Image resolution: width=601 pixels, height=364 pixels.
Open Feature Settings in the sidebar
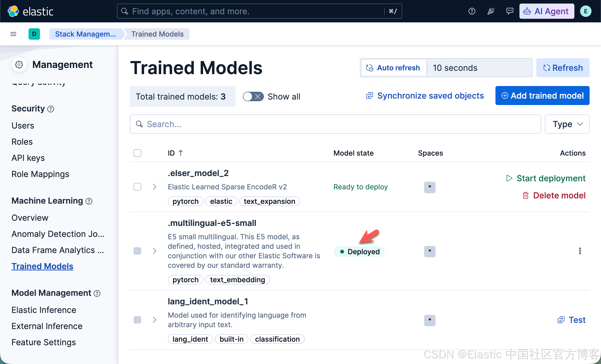(44, 342)
